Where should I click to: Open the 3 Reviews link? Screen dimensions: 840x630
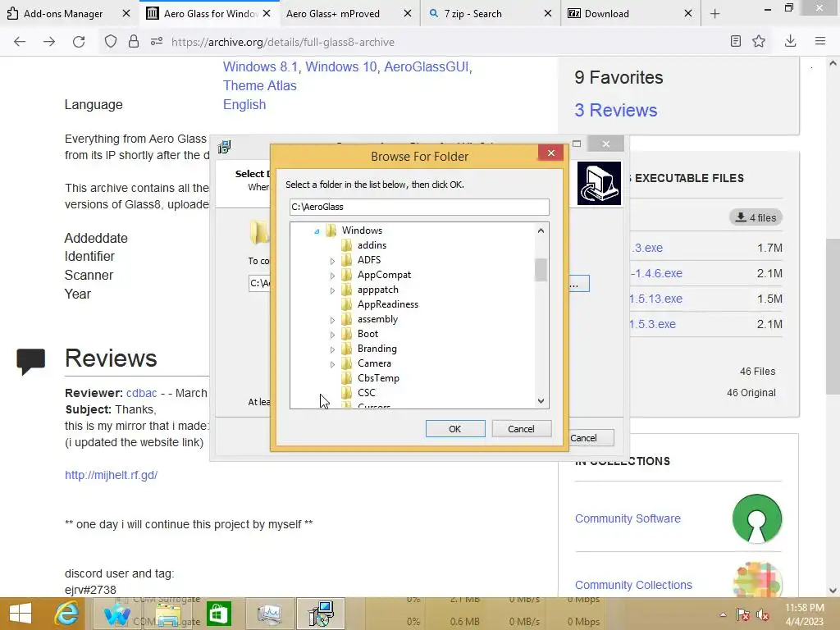click(x=615, y=110)
